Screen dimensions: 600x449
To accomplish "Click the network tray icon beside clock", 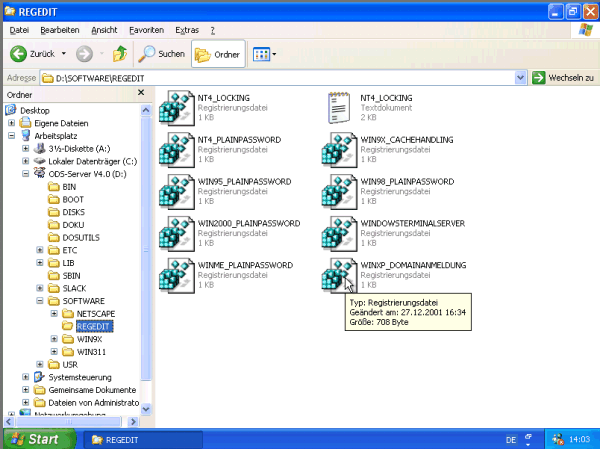I will click(558, 439).
